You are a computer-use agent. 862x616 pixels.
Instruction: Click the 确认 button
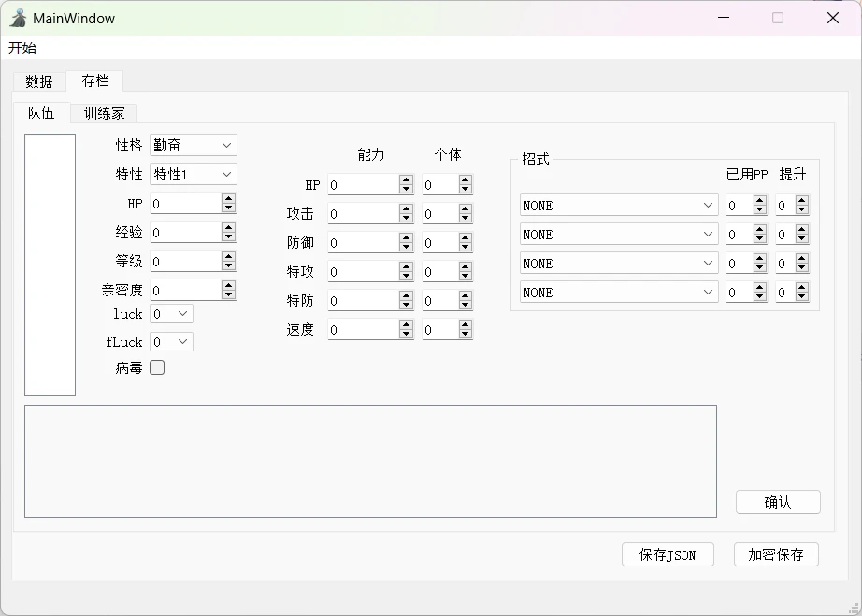778,502
